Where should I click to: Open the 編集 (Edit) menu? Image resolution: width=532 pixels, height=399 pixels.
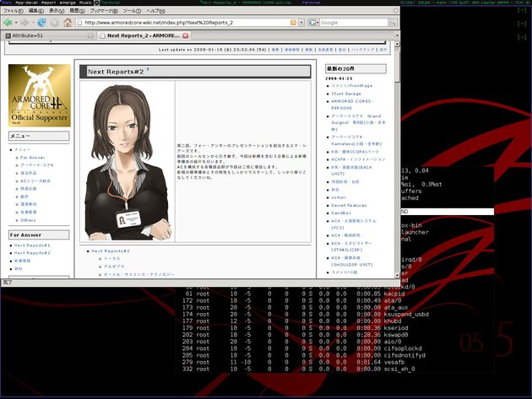(x=36, y=11)
